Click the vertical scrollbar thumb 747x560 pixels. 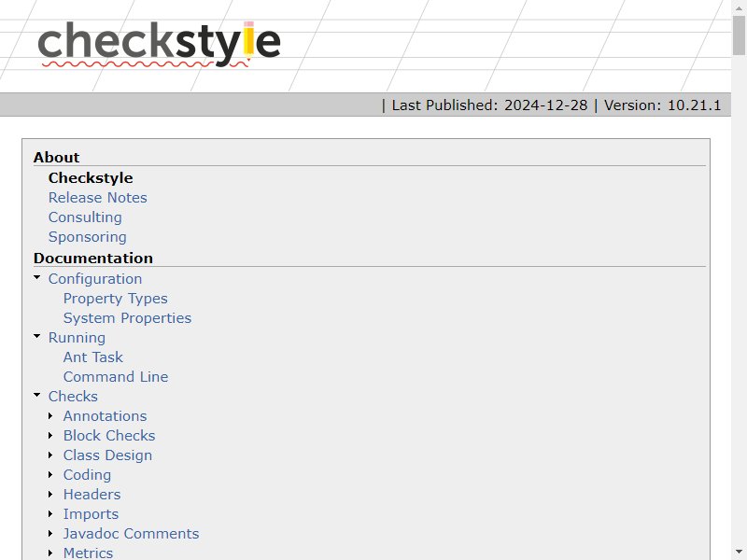(739, 35)
